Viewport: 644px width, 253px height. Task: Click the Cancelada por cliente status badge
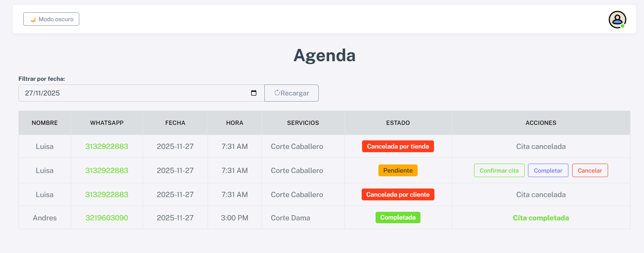(x=398, y=195)
